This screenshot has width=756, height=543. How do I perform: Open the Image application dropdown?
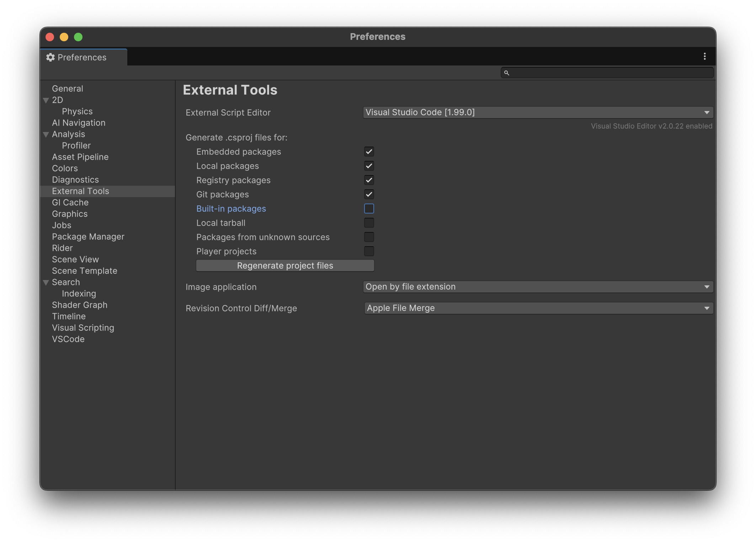point(538,287)
